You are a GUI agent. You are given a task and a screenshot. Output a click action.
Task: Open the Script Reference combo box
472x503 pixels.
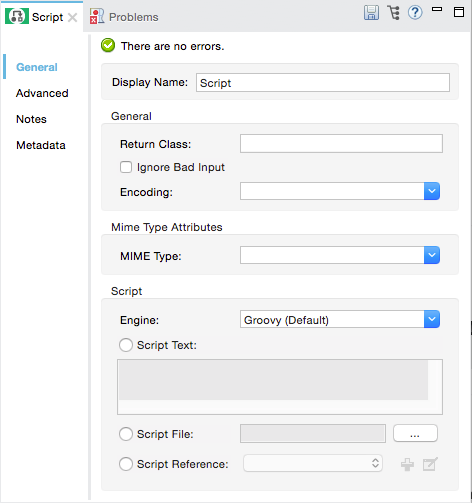pyautogui.click(x=313, y=463)
